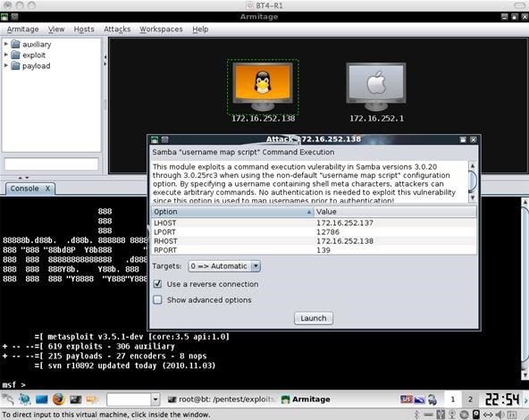
Task: Click Armitage taskbar window entry
Action: click(306, 399)
